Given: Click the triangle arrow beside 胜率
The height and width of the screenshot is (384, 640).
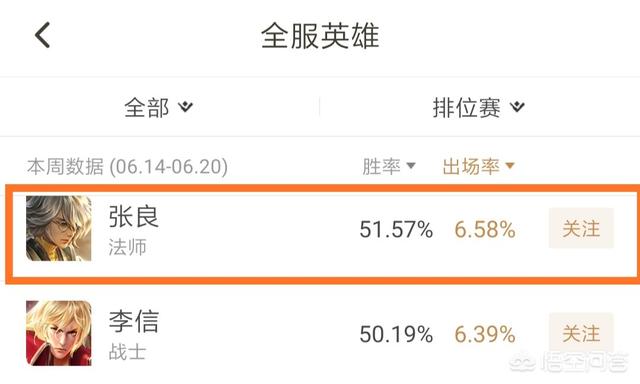Looking at the screenshot, I should point(411,166).
